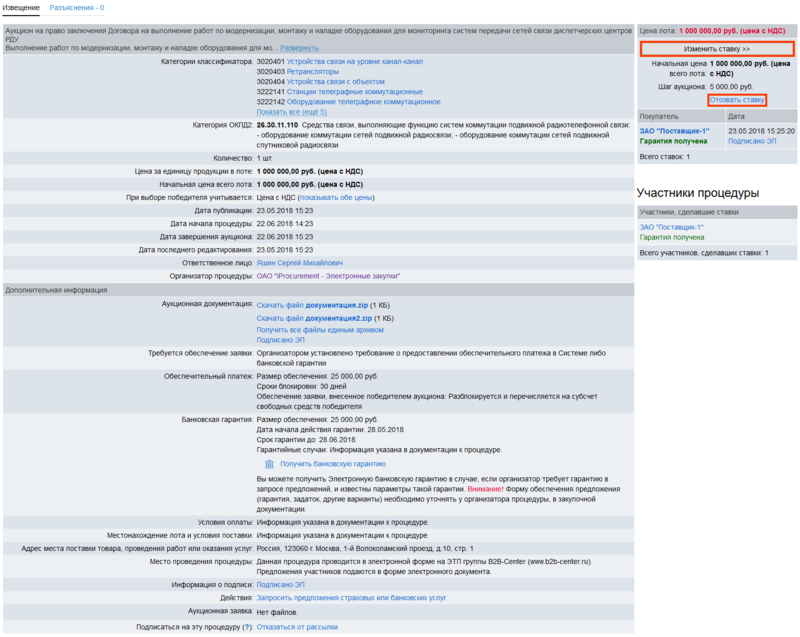Request insurance or banking service offers
This screenshot has height=637, width=800.
pos(351,597)
